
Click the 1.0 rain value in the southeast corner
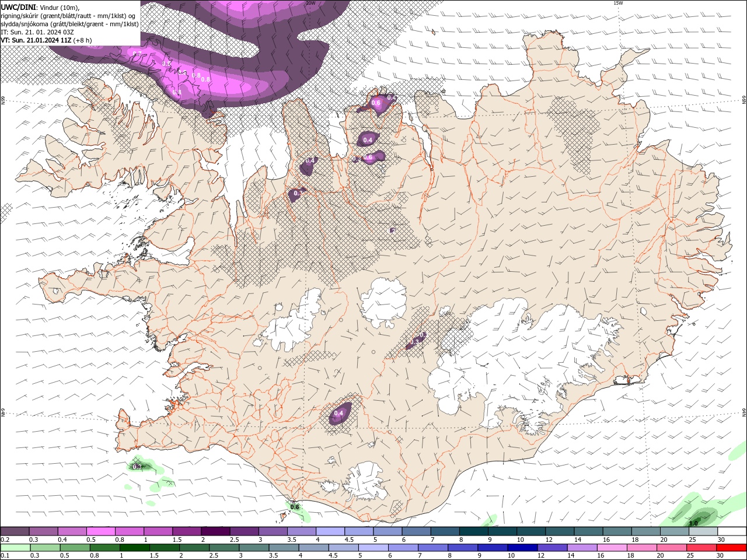pyautogui.click(x=693, y=523)
